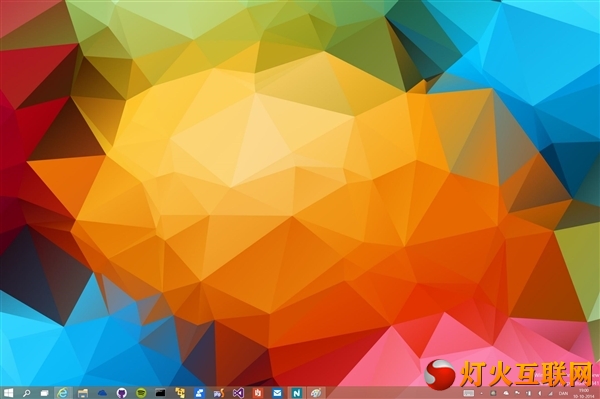Open Task View from the taskbar
Viewport: 600px width, 399px height.
coord(44,392)
